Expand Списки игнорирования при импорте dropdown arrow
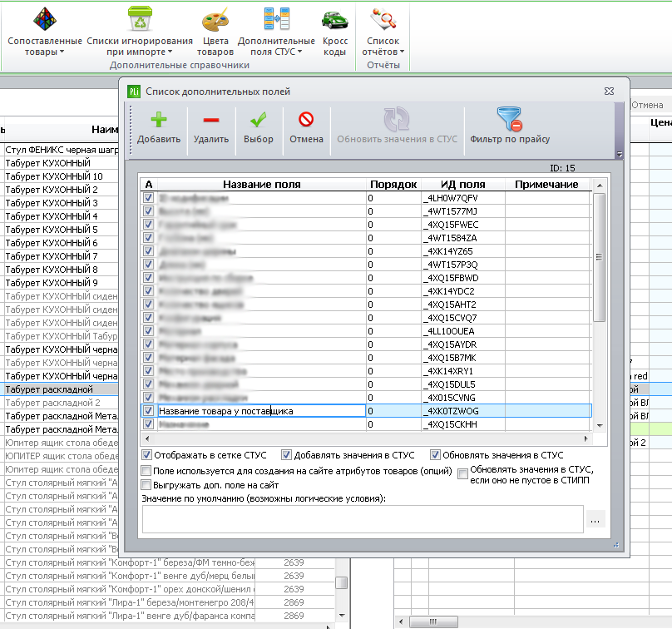The height and width of the screenshot is (629, 672). click(170, 52)
